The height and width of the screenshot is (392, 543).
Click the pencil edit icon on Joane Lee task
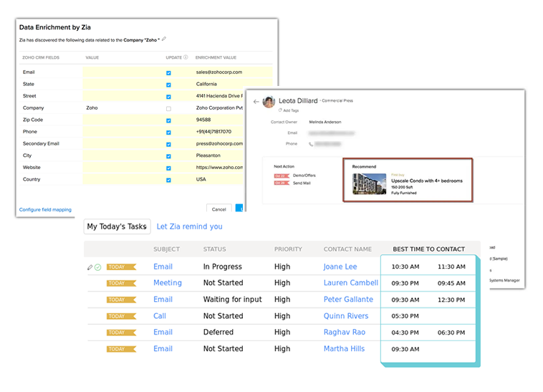(x=90, y=267)
